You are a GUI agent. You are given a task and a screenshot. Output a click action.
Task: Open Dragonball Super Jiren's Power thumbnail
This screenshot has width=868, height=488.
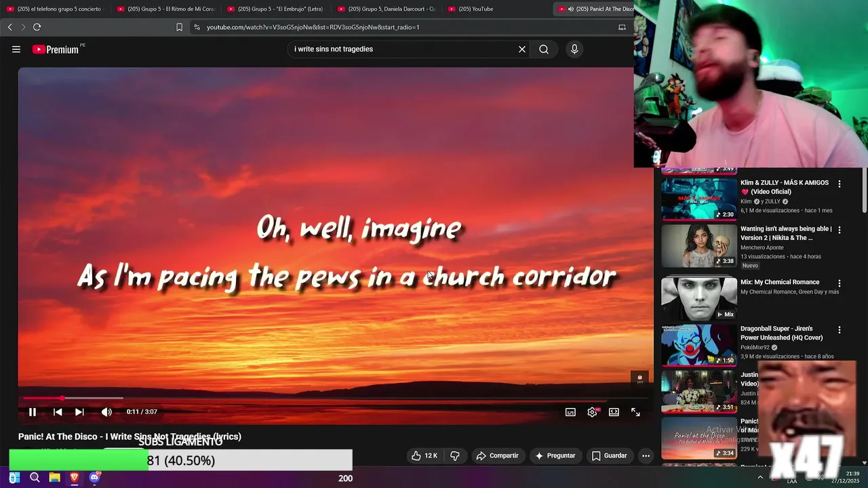tap(699, 345)
